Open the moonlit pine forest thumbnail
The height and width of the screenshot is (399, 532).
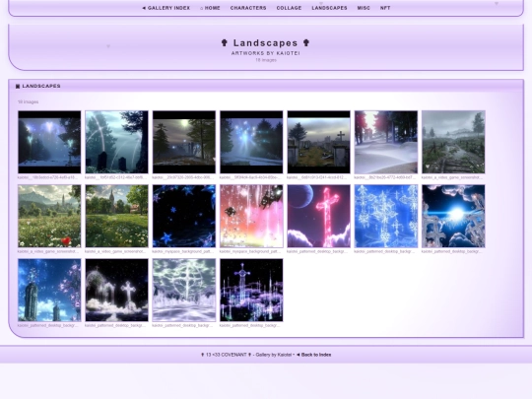pos(184,142)
